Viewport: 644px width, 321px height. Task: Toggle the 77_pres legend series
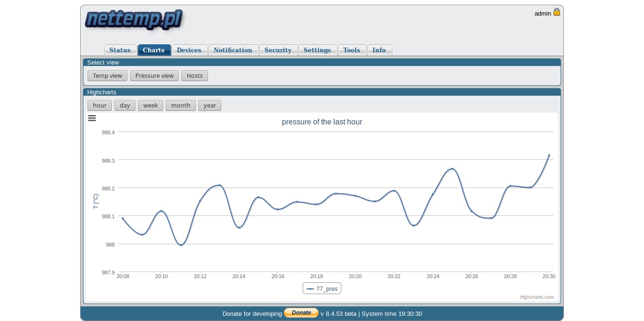pos(322,288)
